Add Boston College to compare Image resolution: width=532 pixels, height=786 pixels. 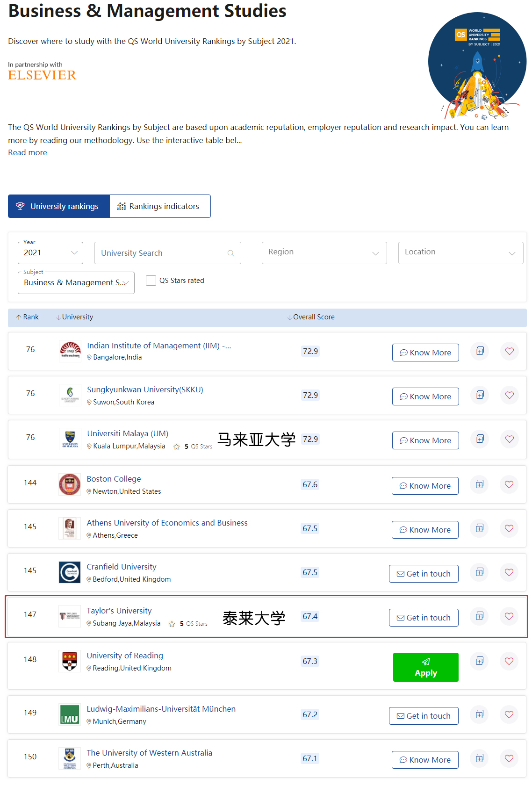coord(480,484)
